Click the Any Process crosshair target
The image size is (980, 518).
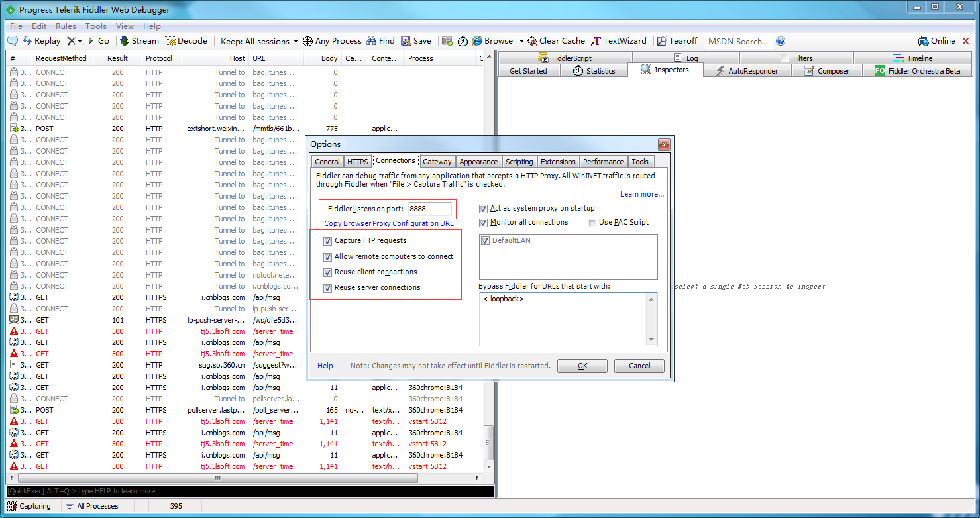coord(332,41)
